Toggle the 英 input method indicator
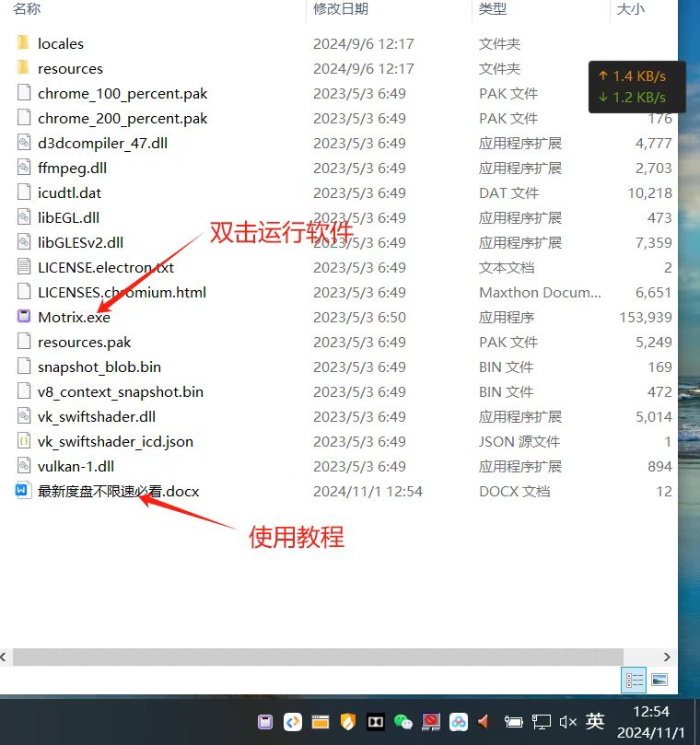The height and width of the screenshot is (745, 700). click(x=595, y=722)
